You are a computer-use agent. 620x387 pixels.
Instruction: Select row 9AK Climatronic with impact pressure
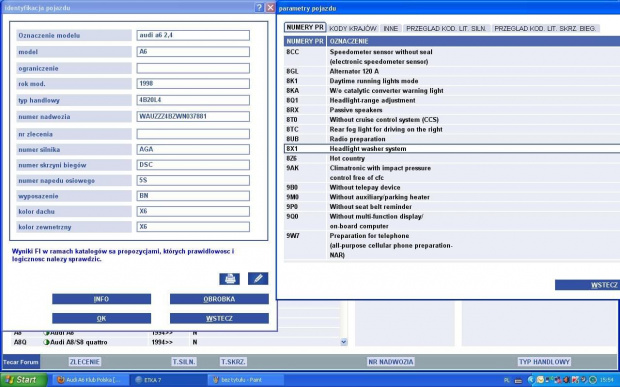[x=452, y=173]
